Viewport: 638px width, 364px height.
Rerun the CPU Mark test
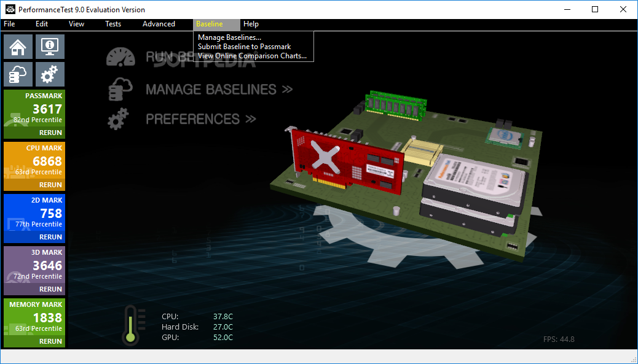pos(50,185)
